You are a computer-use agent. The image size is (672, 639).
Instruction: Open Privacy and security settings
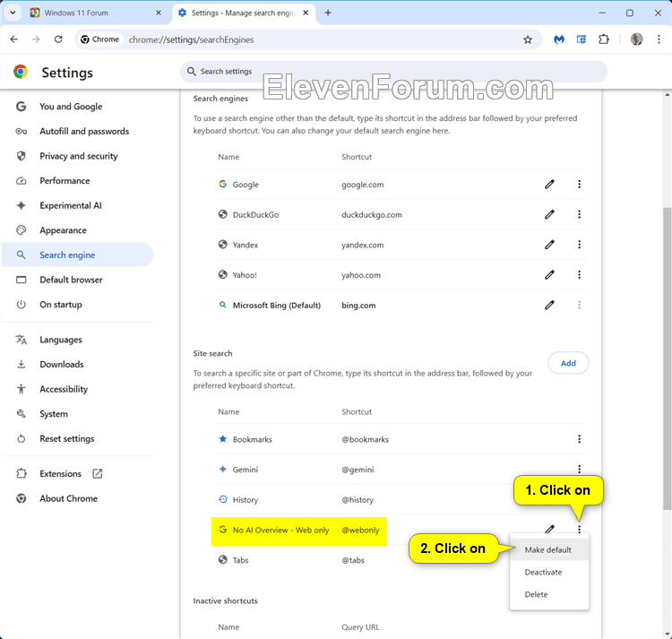click(78, 156)
